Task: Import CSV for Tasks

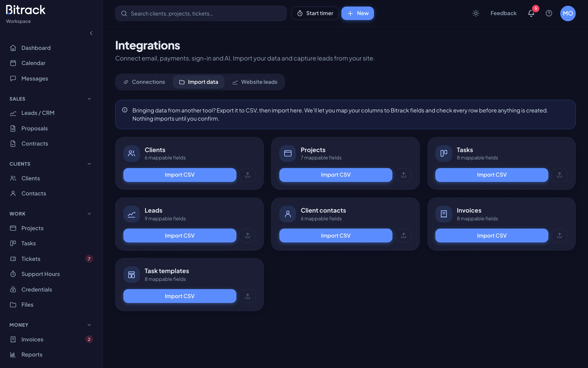Action: click(x=492, y=175)
